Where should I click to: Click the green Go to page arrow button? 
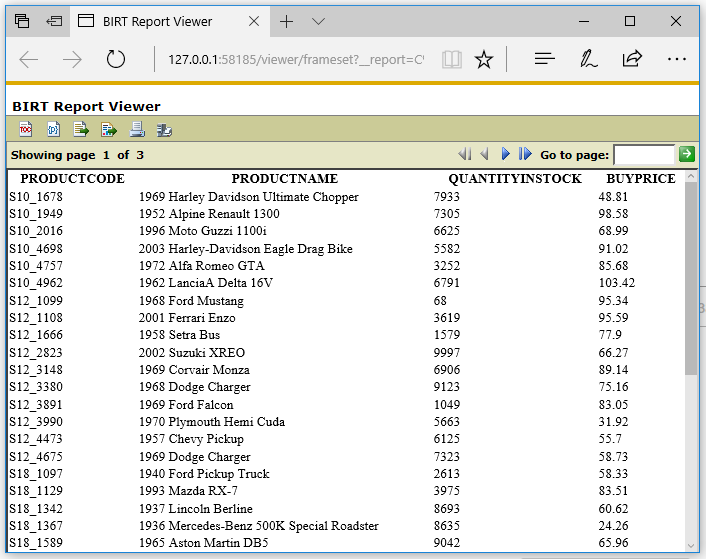[687, 154]
